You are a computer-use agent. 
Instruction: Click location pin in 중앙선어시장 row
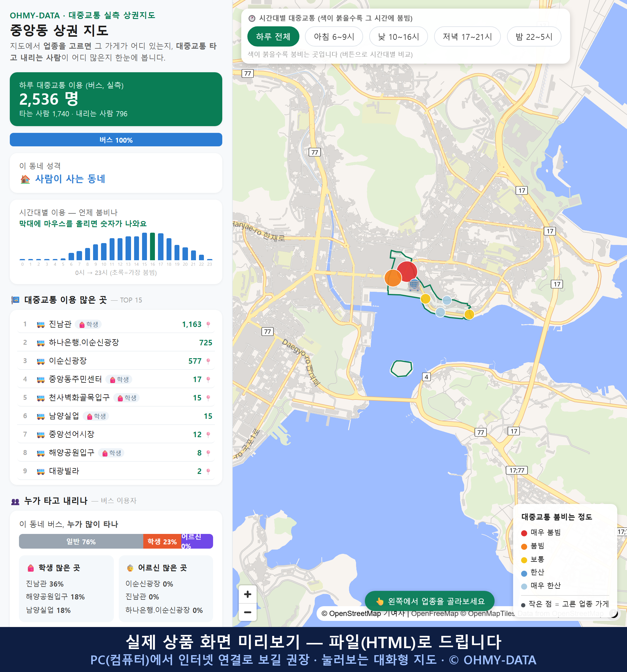(x=208, y=435)
